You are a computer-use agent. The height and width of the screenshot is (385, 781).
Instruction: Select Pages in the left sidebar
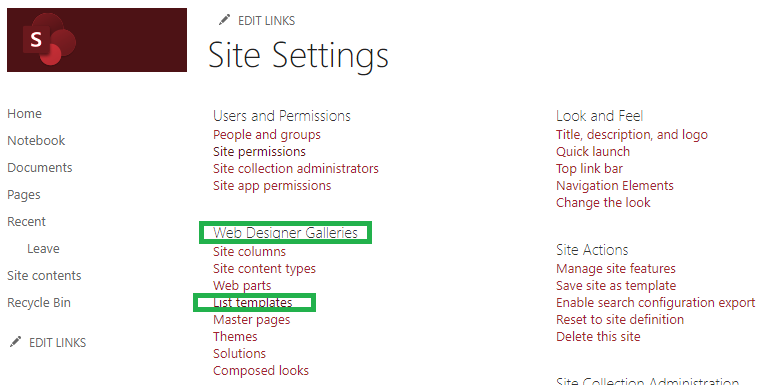tap(24, 195)
